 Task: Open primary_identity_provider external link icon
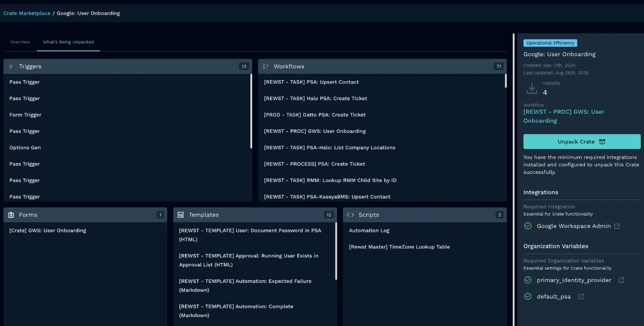click(621, 280)
